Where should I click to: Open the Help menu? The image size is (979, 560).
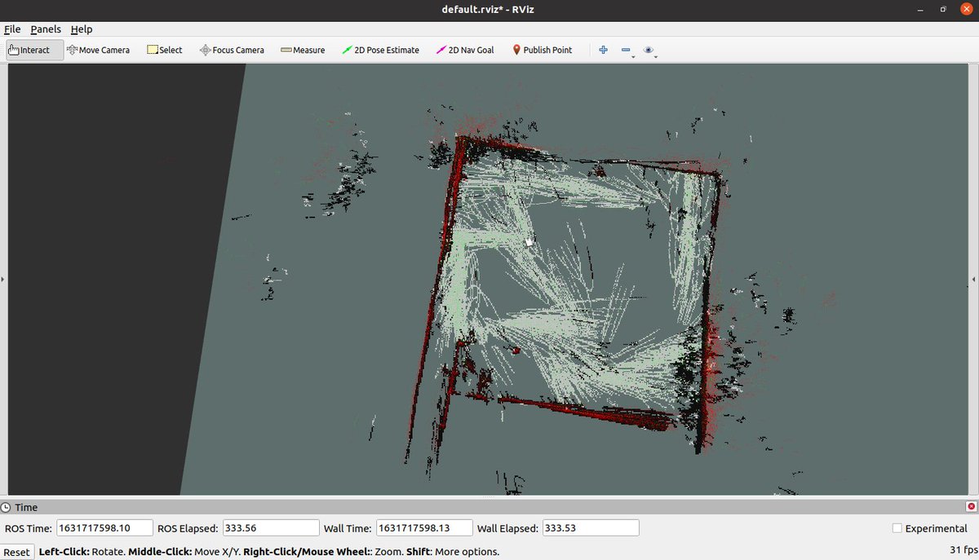tap(82, 29)
